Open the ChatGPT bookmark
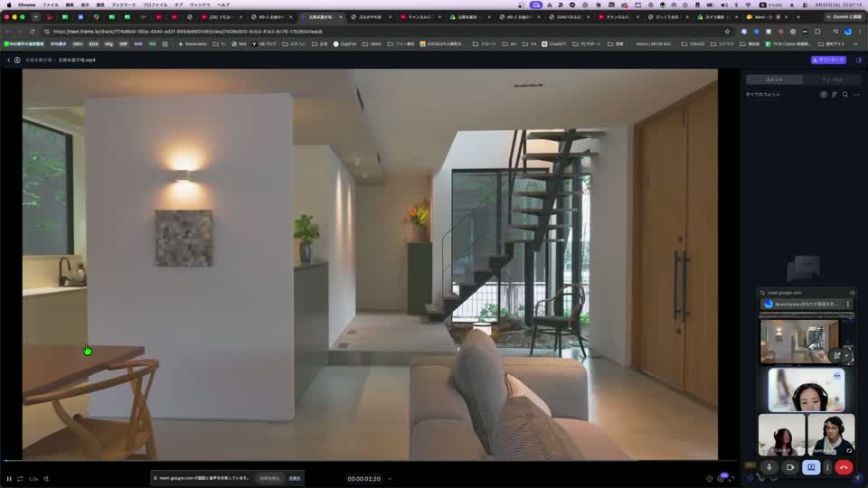The image size is (868, 488). click(x=553, y=43)
